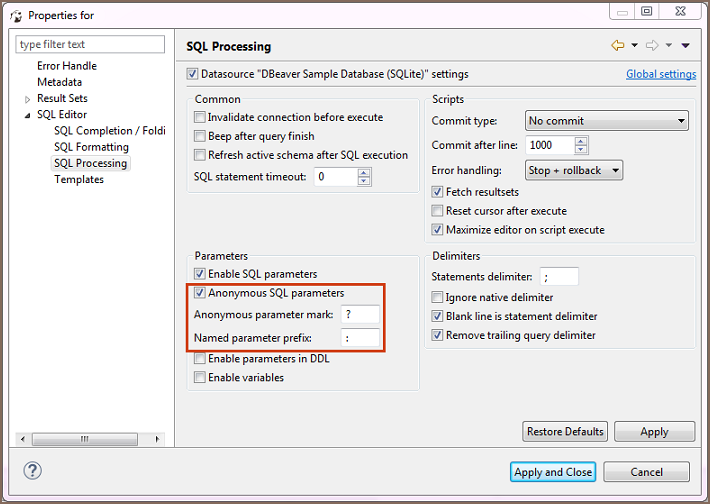This screenshot has height=504, width=710.
Task: Open the Global settings link
Action: pos(660,75)
